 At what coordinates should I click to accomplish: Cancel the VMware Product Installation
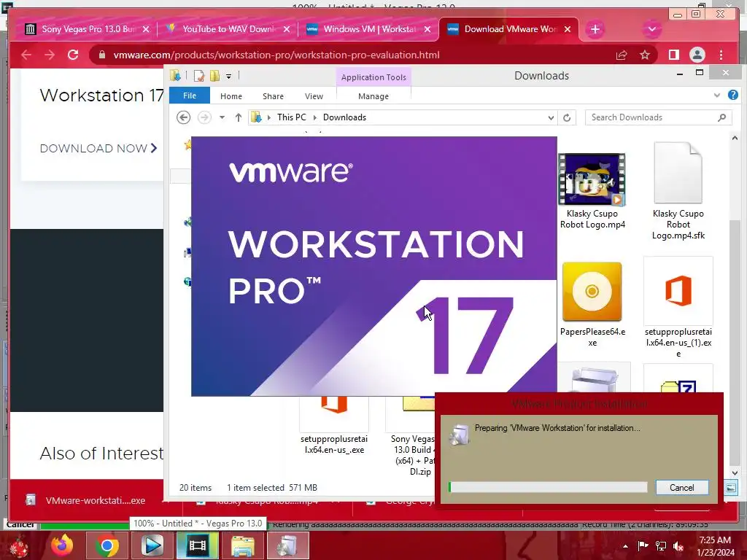tap(682, 488)
